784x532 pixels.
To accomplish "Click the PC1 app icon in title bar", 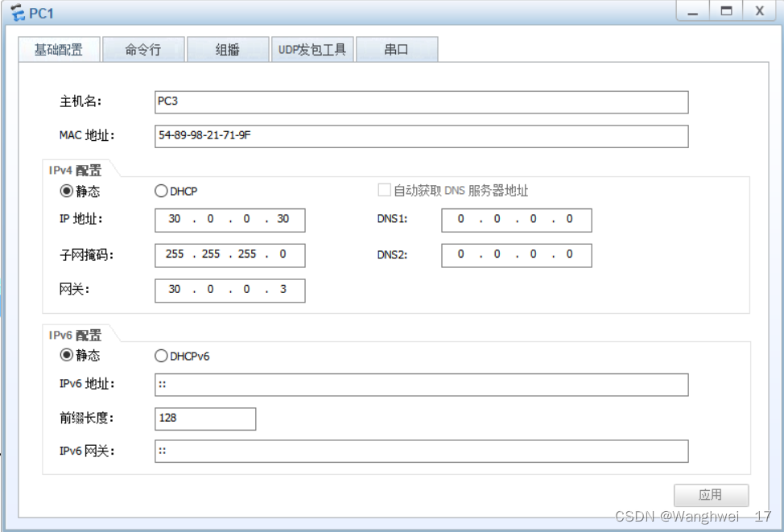I will pos(18,12).
